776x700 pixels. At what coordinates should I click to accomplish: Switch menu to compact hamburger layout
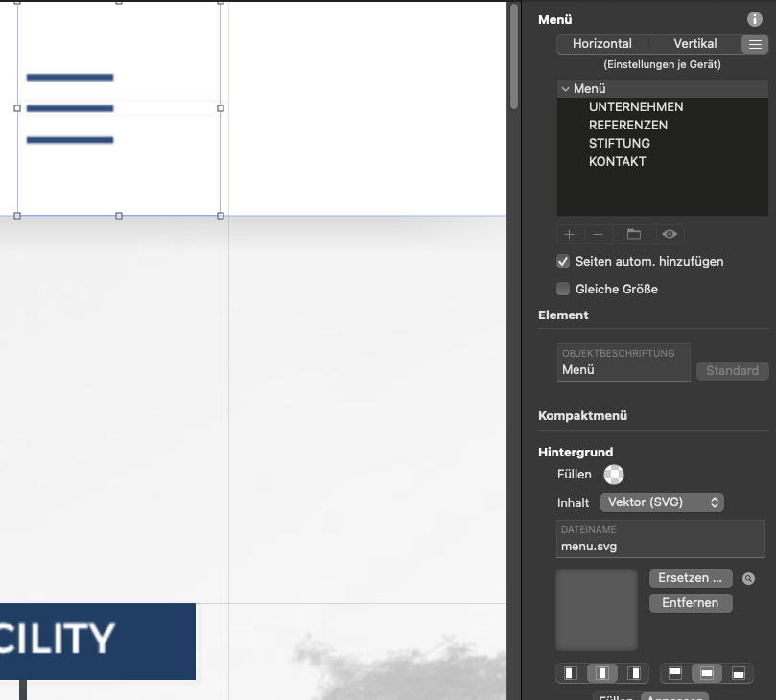(755, 44)
